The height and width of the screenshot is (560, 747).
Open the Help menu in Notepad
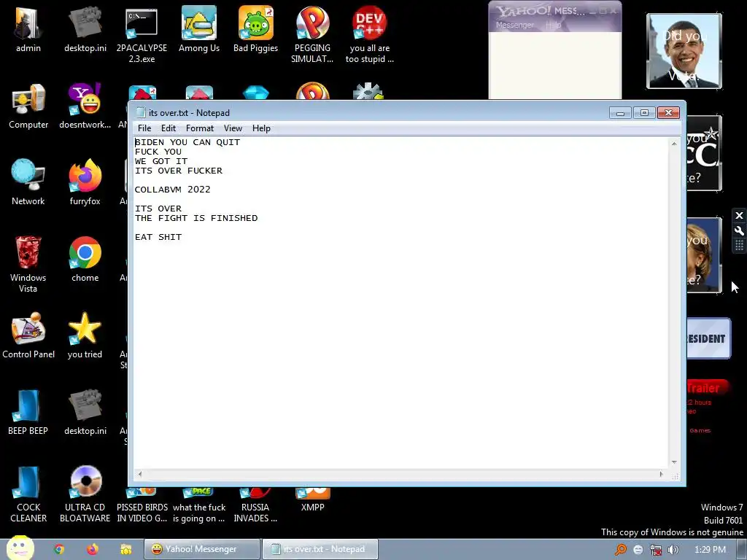click(x=261, y=128)
